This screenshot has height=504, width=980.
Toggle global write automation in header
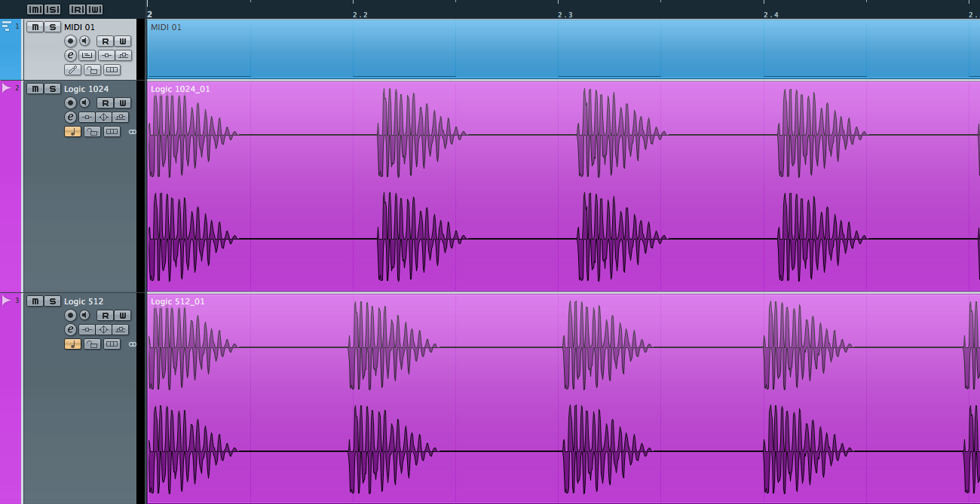coord(94,10)
